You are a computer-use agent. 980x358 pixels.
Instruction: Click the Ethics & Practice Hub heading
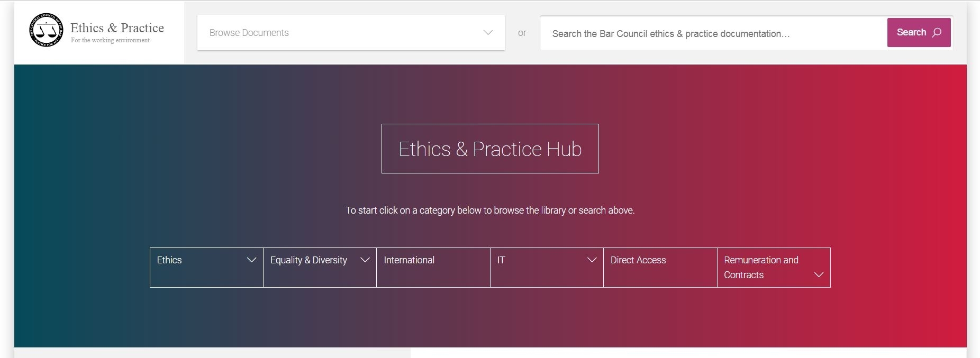[490, 149]
